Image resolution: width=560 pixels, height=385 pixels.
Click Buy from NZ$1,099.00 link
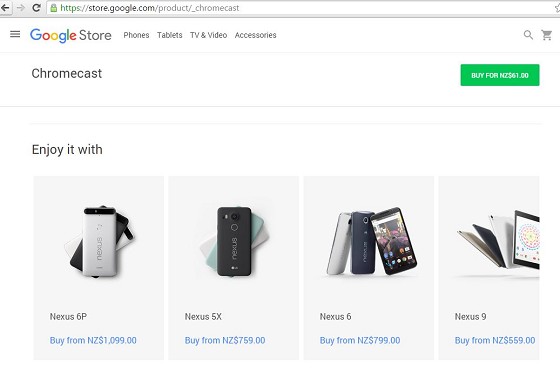coord(93,340)
